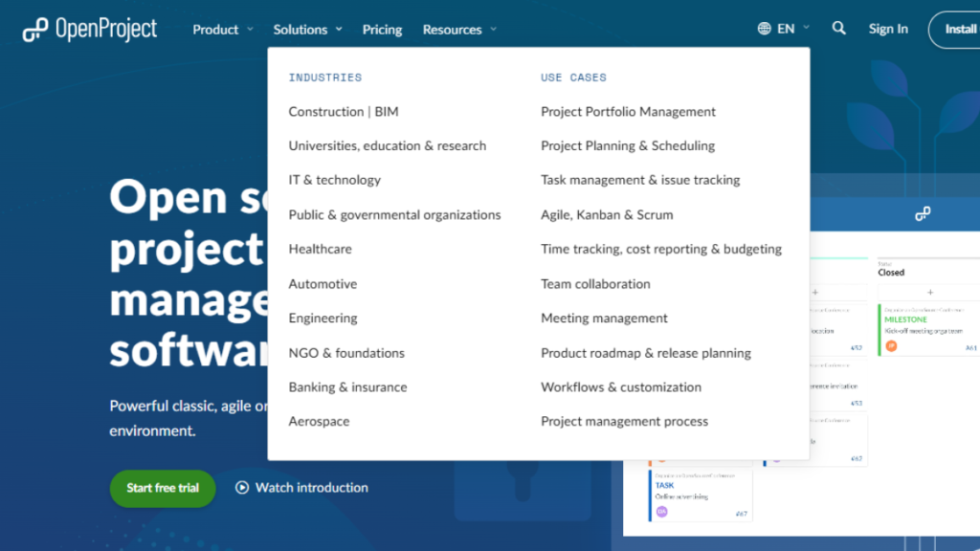
Task: Expand the Resources menu chevron
Action: coord(493,30)
